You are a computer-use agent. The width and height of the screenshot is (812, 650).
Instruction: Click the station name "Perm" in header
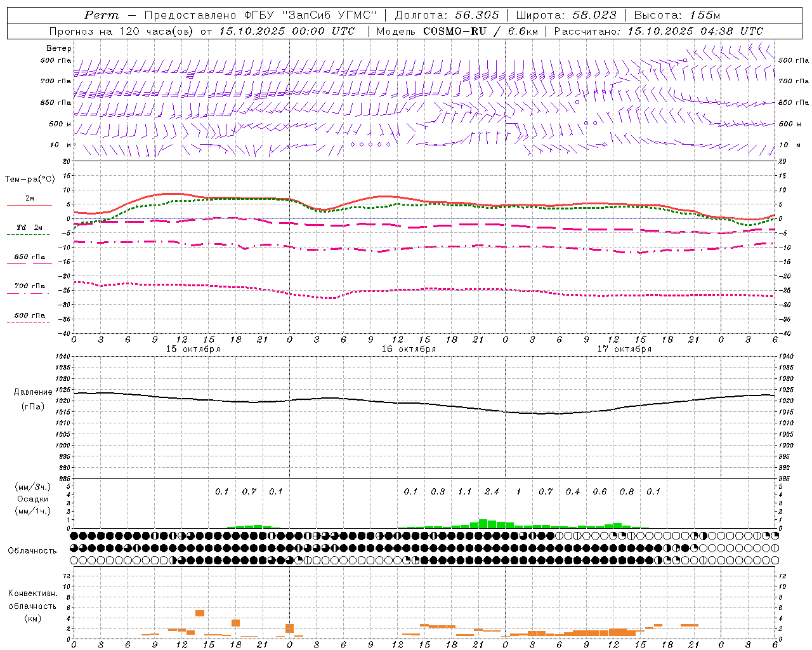pos(101,15)
